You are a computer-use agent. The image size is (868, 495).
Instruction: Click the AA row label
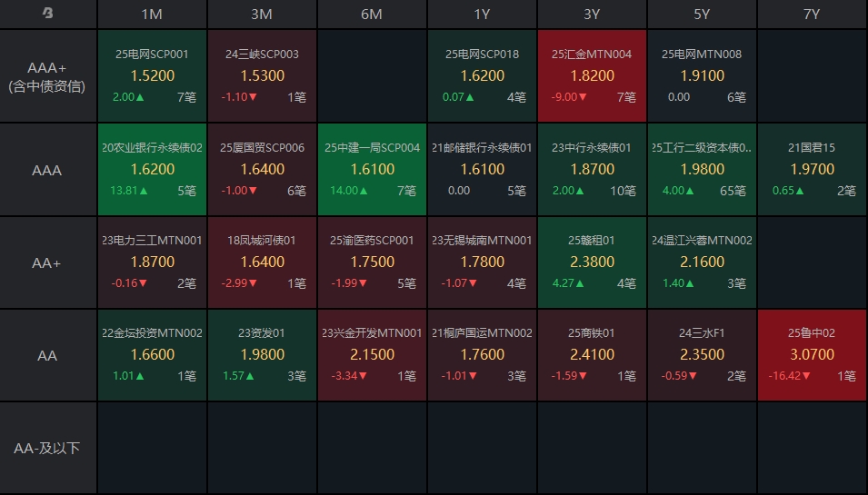[47, 356]
